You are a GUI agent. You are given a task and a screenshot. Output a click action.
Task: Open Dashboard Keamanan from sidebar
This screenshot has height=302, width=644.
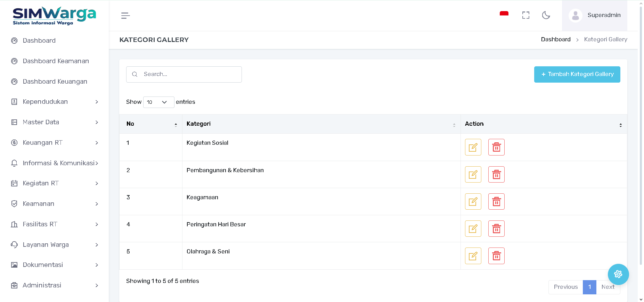[x=56, y=61]
